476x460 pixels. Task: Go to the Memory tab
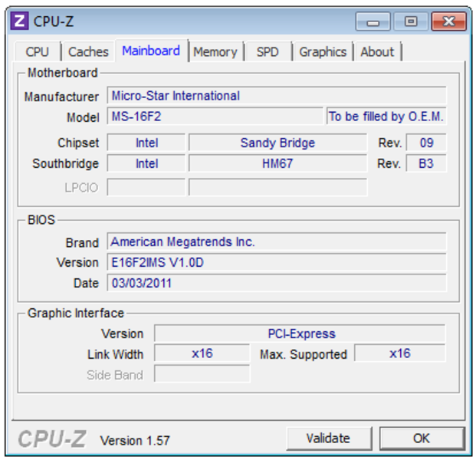tap(215, 51)
